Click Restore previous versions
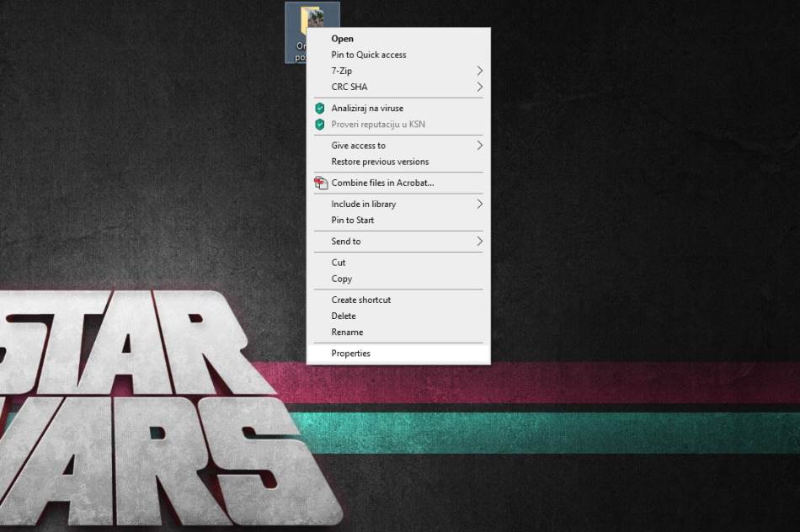This screenshot has height=532, width=800. [x=380, y=162]
